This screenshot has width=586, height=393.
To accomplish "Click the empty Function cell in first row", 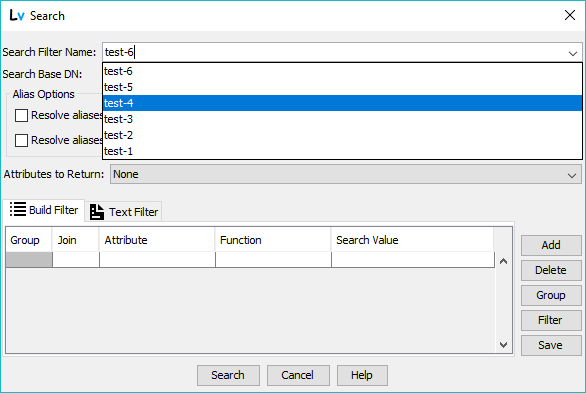I will coord(274,260).
